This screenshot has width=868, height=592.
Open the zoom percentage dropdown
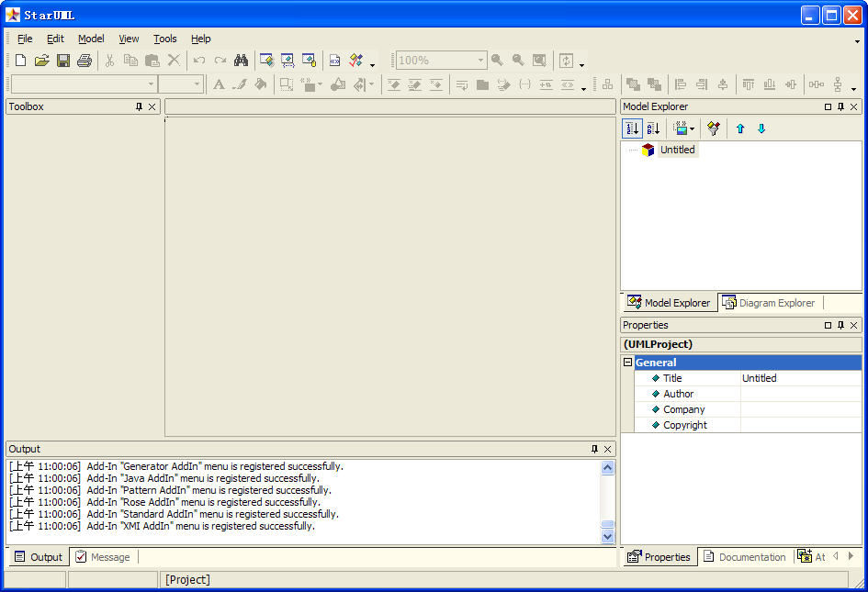click(x=480, y=61)
